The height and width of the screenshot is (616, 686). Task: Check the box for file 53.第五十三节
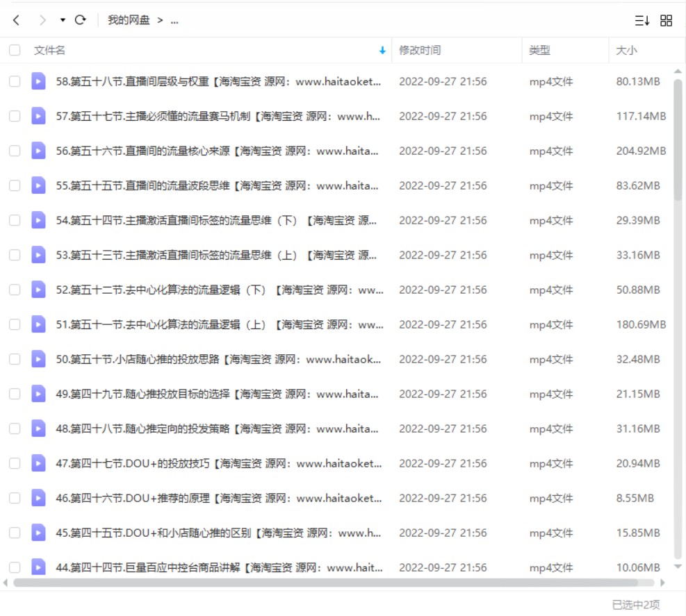15,255
